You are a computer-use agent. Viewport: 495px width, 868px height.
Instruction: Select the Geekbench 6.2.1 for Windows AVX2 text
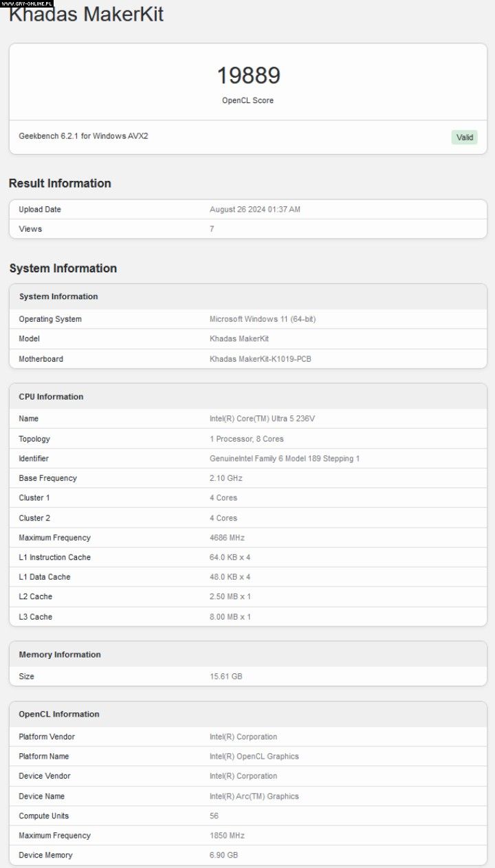coord(83,136)
